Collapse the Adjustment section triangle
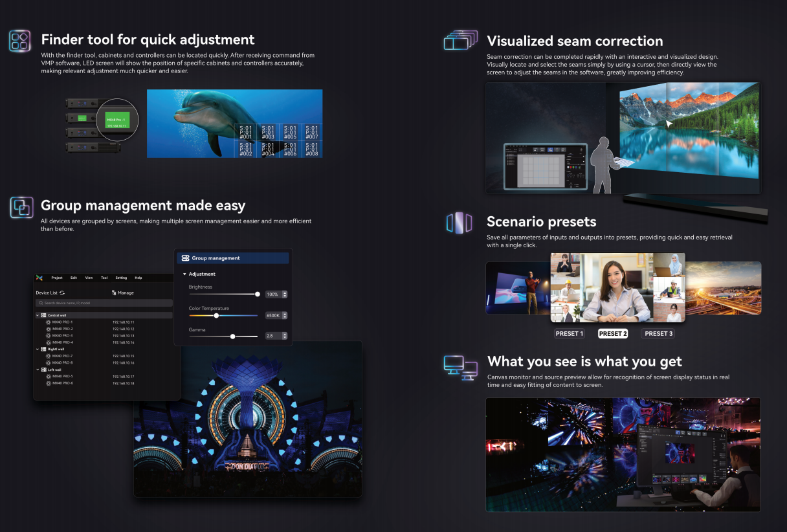The width and height of the screenshot is (787, 532). point(184,274)
